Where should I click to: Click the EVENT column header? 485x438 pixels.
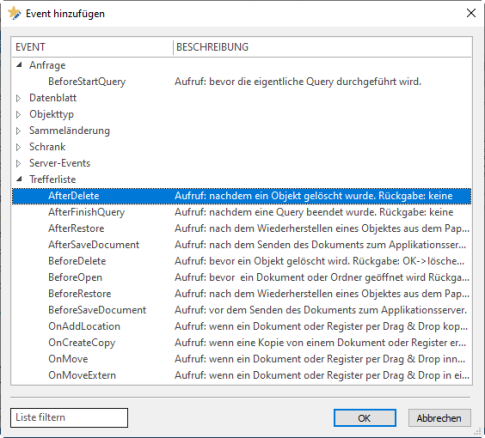point(92,47)
